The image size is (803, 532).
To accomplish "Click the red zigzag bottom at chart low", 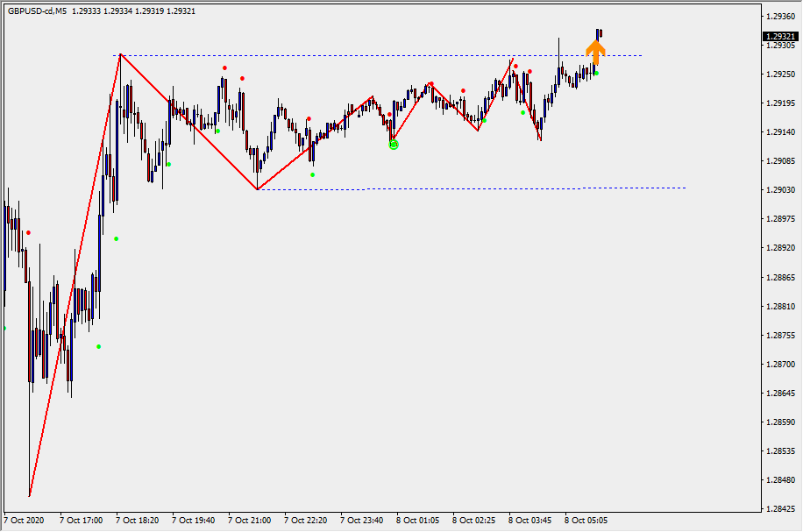I will (x=30, y=495).
